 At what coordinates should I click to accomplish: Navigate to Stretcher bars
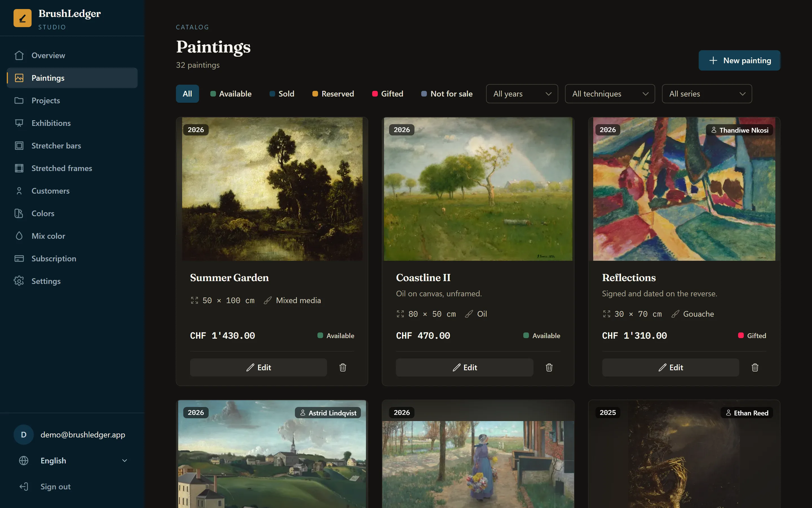(x=72, y=145)
